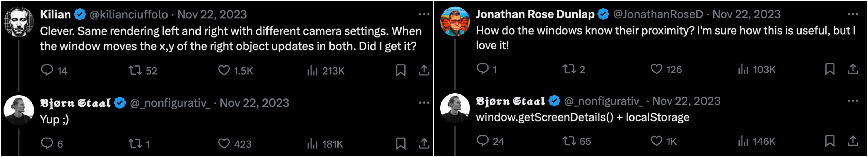Viewport: 868px width, 157px height.
Task: Open more options on Kilian's tweet
Action: pyautogui.click(x=424, y=14)
